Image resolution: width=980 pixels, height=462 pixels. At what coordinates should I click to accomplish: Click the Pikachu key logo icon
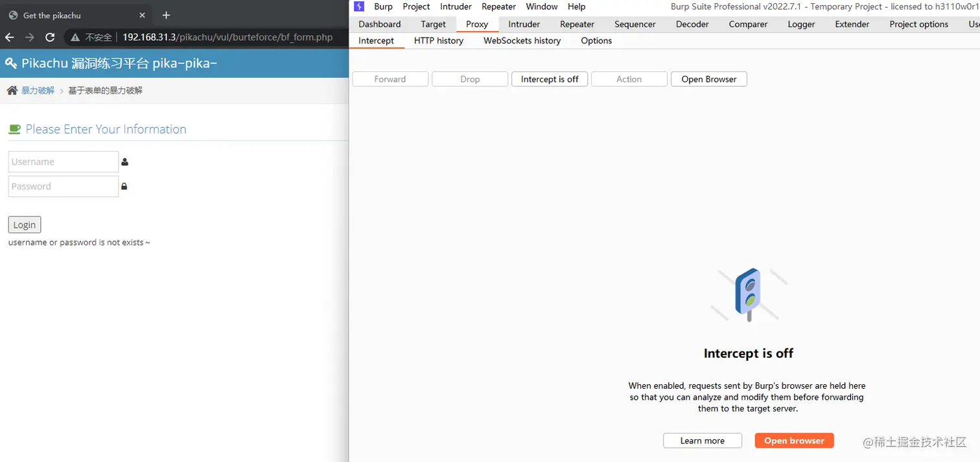(10, 64)
